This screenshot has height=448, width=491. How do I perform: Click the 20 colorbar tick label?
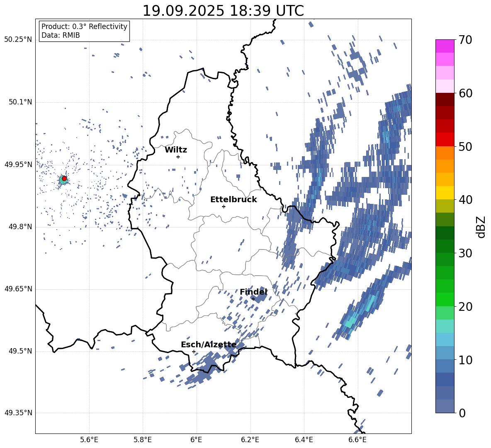coord(465,306)
